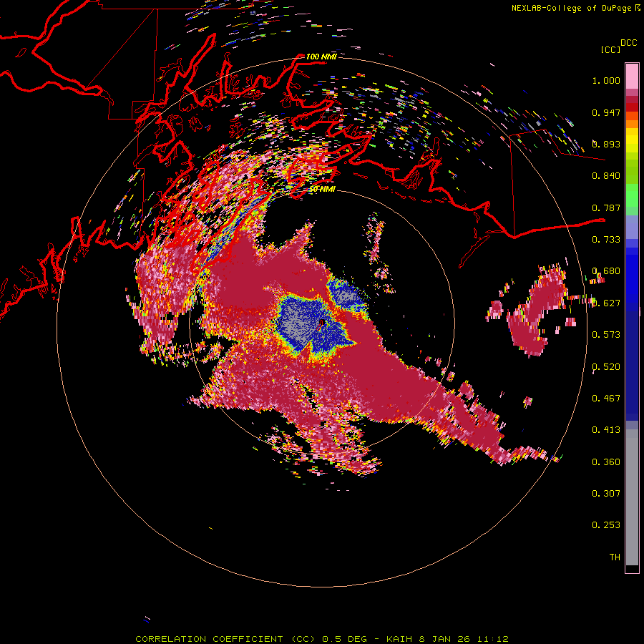Click the radar site marker at the map center
644x644 pixels.
(x=321, y=323)
